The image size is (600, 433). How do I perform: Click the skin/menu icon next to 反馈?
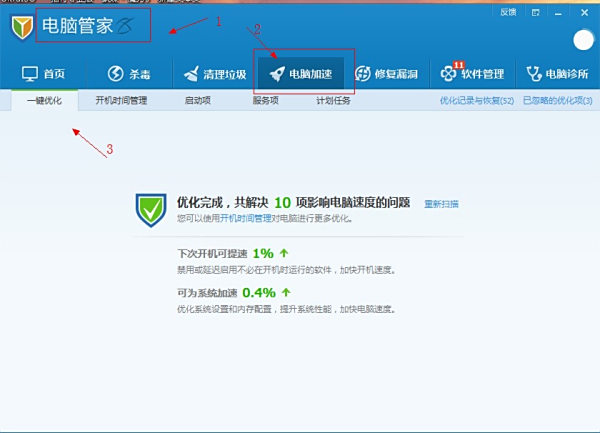(x=536, y=13)
